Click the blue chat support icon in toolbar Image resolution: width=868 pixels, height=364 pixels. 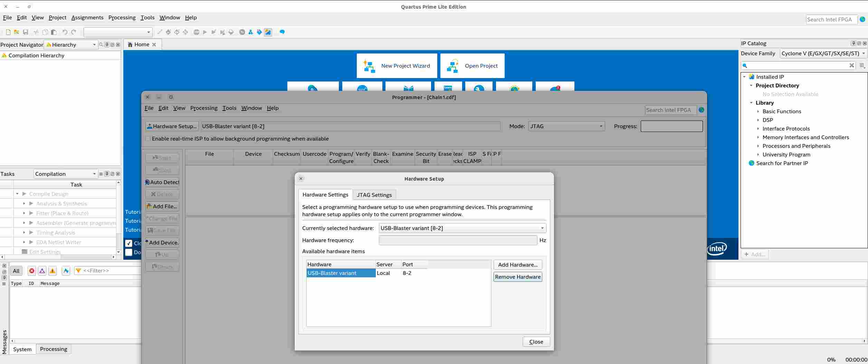coord(282,32)
